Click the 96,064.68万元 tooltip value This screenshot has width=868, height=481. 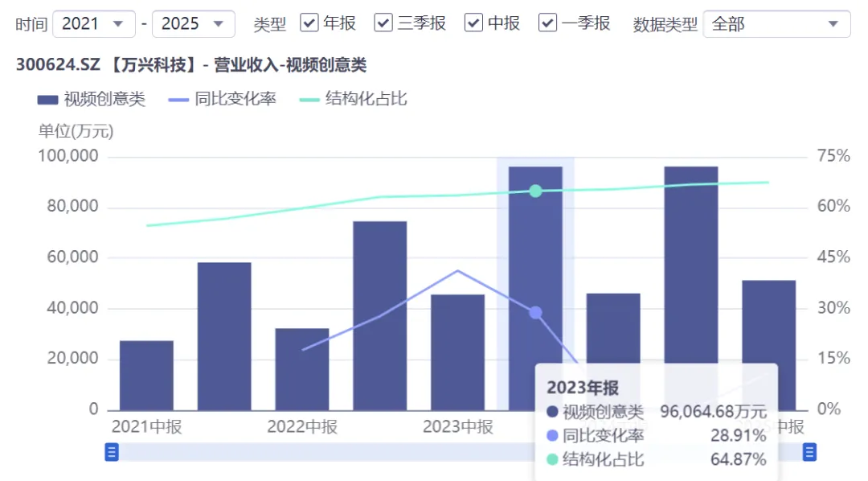tap(713, 412)
